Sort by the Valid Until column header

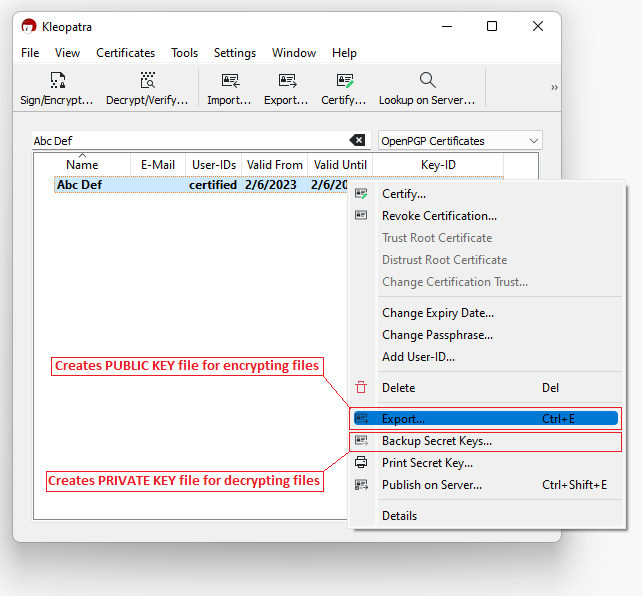340,165
